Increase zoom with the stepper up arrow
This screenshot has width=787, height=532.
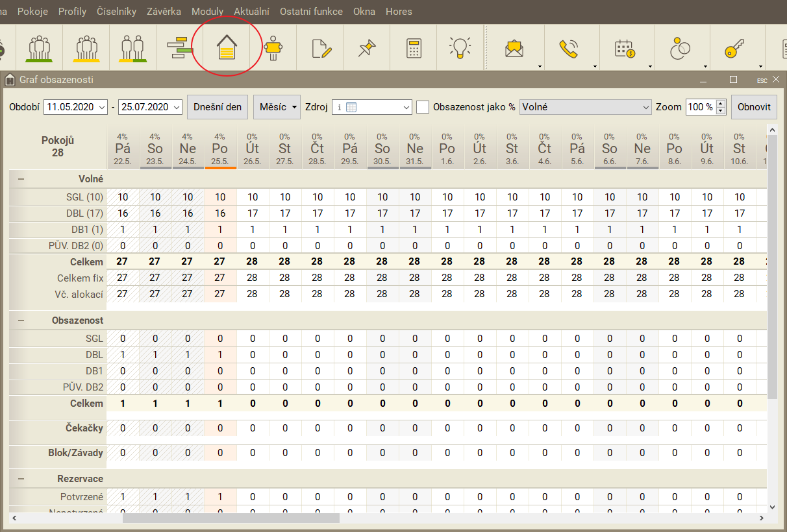[721, 104]
